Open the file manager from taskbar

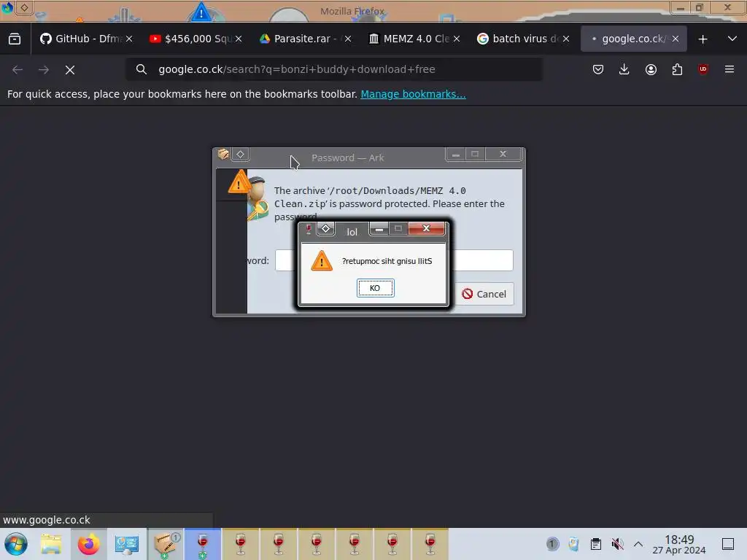point(51,544)
